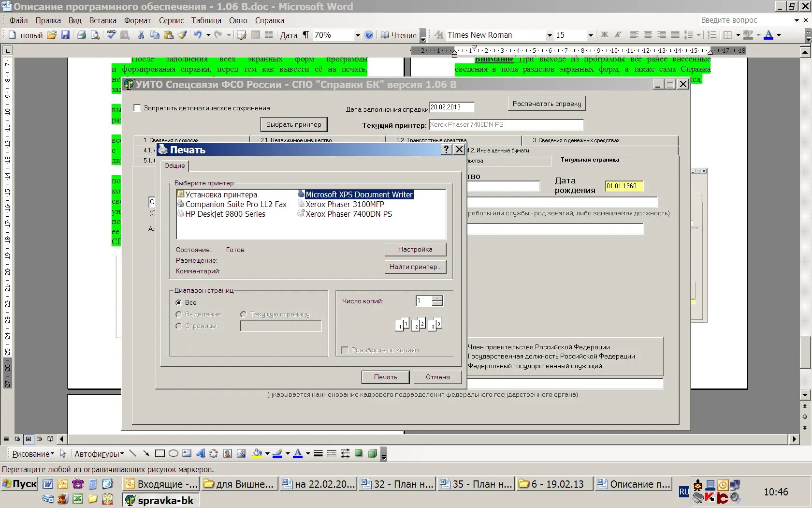Select the Rectangle tool in Drawing toolbar
This screenshot has width=812, height=508.
(x=159, y=453)
